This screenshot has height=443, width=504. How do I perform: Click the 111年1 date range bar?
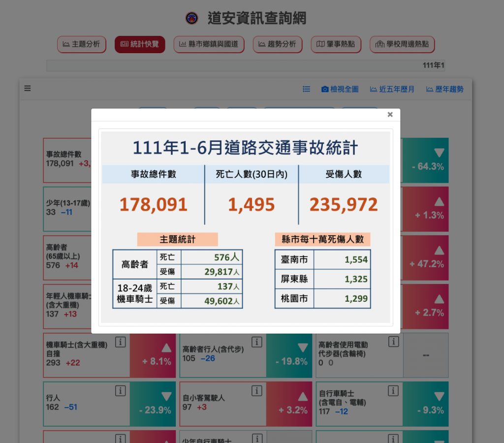tap(246, 65)
